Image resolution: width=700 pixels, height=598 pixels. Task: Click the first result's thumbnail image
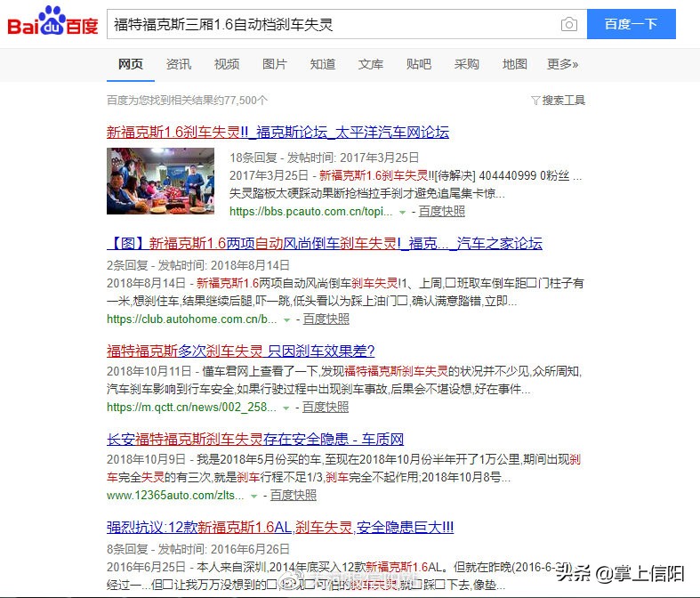click(161, 182)
